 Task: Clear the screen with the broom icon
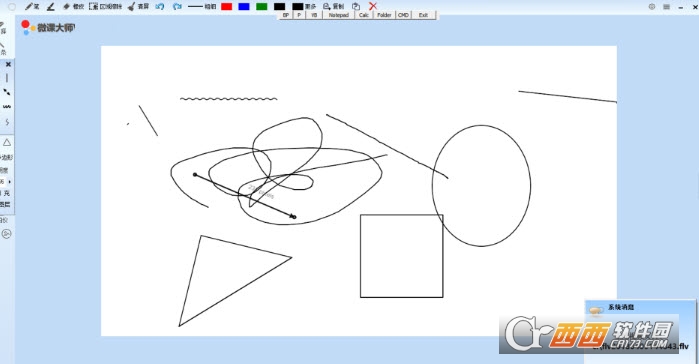tap(138, 6)
